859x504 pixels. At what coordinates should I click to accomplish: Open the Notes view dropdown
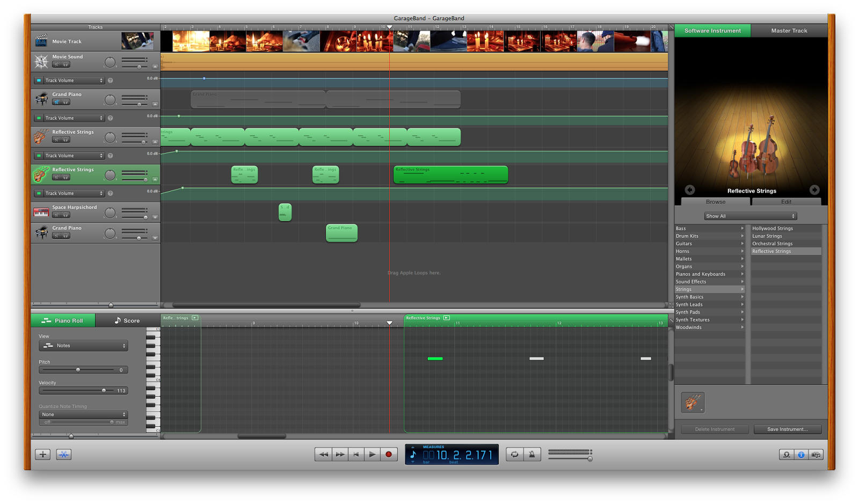coord(83,346)
